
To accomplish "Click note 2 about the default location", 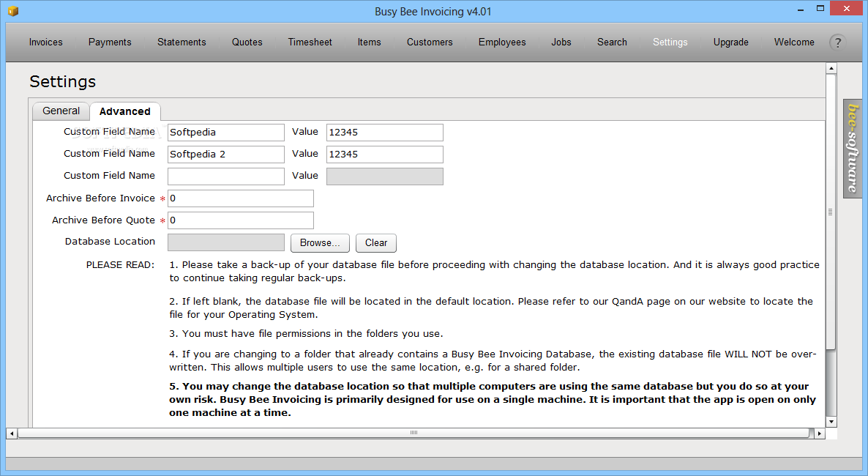I will (x=491, y=308).
